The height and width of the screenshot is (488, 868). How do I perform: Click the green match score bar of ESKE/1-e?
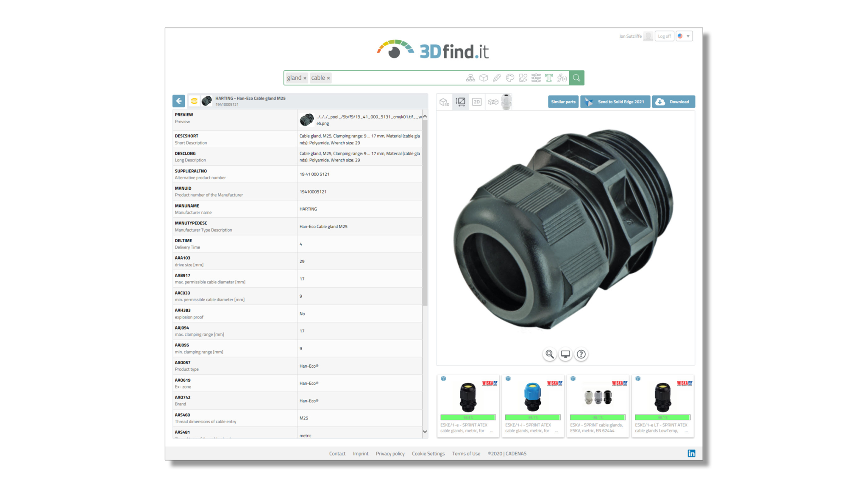(468, 417)
